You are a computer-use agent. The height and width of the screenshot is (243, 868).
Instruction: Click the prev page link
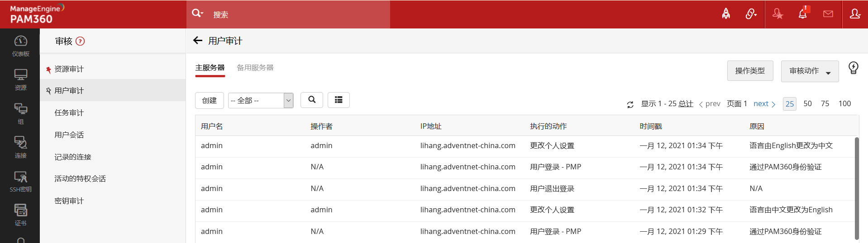(x=710, y=104)
